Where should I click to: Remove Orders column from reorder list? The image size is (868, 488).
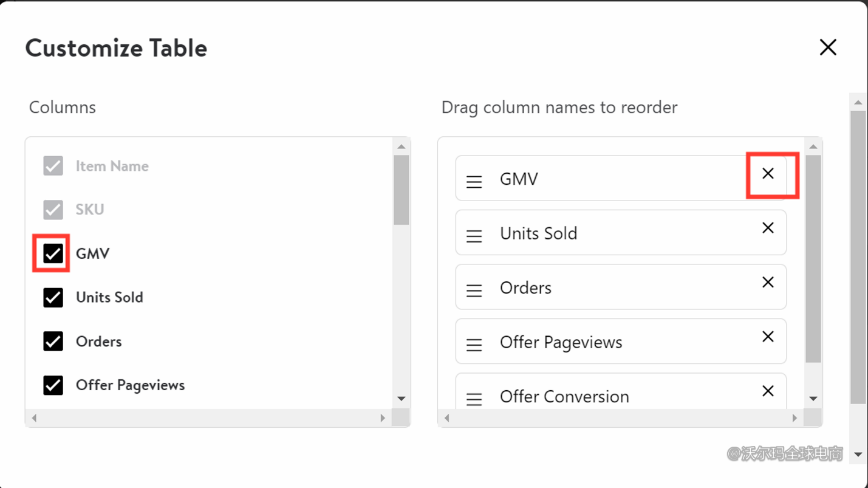[768, 283]
